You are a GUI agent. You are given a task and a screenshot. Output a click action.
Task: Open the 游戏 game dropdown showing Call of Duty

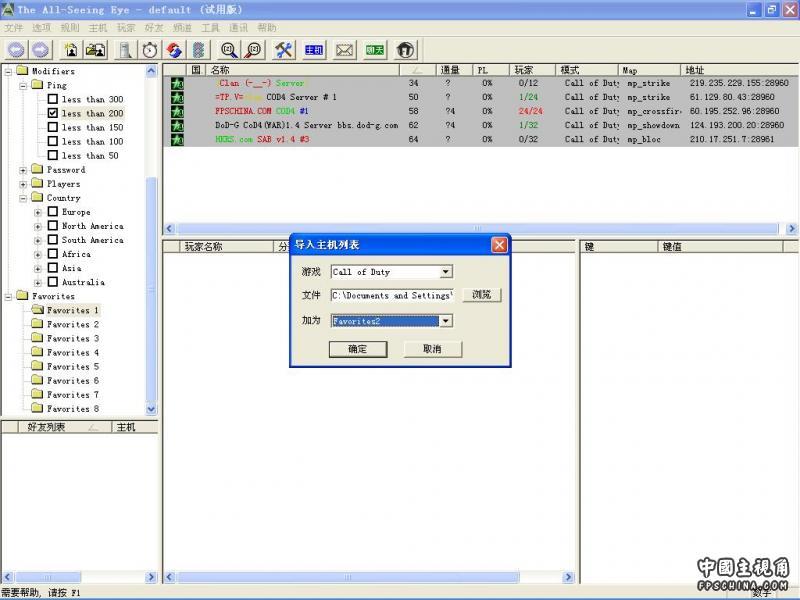point(445,272)
